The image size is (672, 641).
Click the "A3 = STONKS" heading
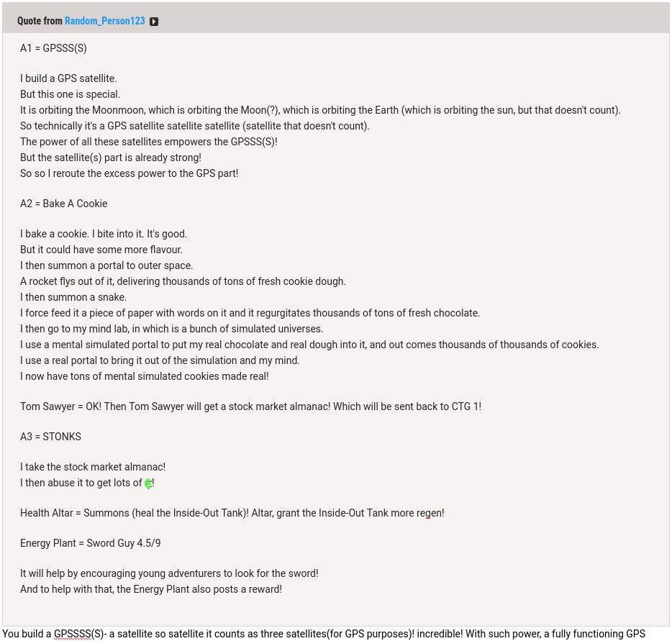[x=50, y=437]
